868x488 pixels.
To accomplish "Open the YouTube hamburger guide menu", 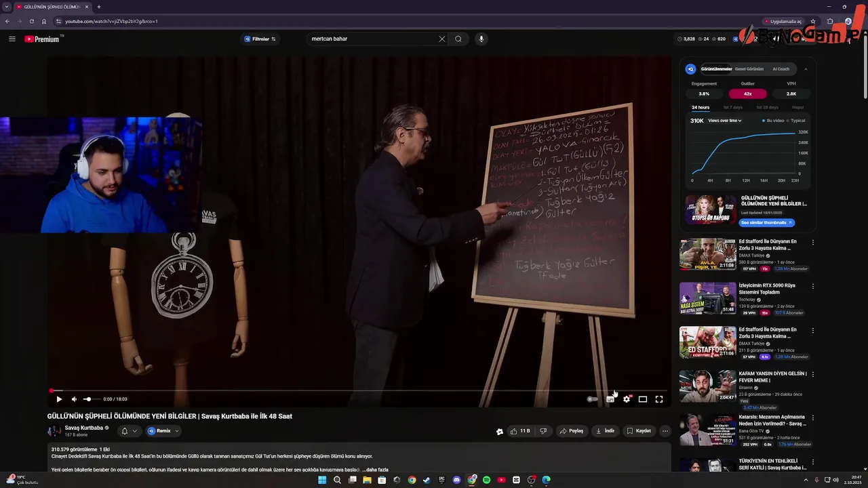I will 12,39.
